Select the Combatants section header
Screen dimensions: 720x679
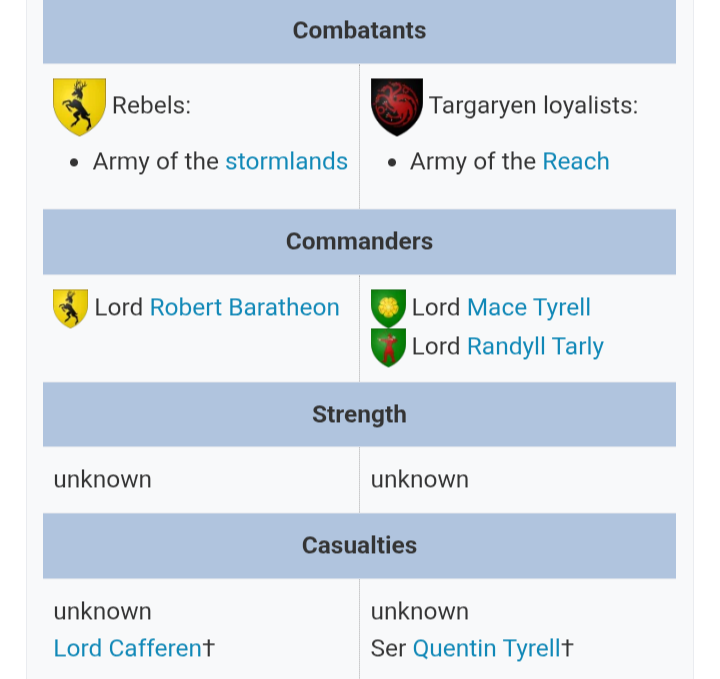(x=360, y=31)
